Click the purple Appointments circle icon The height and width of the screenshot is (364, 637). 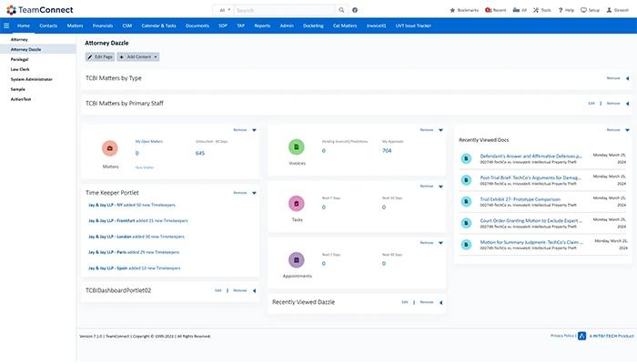click(297, 259)
